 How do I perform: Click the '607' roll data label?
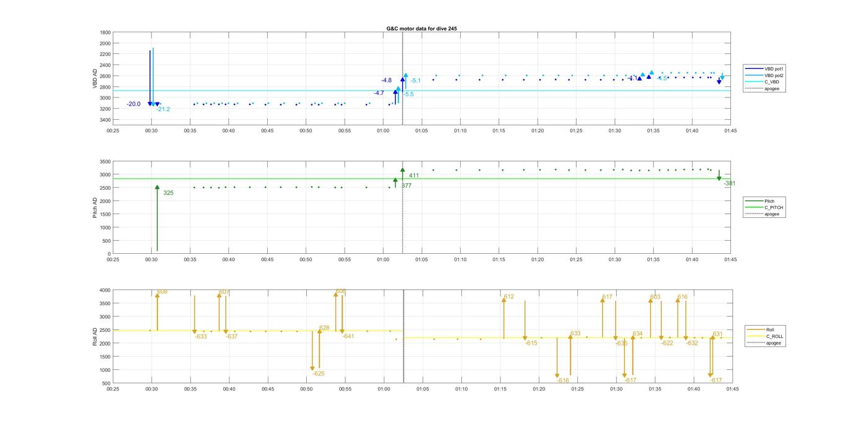pyautogui.click(x=224, y=292)
